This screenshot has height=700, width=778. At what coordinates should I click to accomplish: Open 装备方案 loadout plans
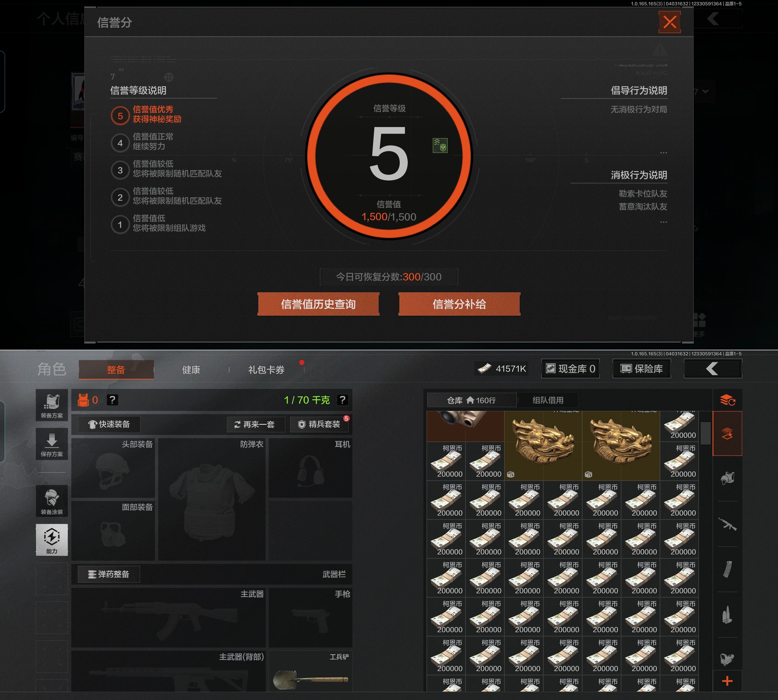click(x=52, y=405)
